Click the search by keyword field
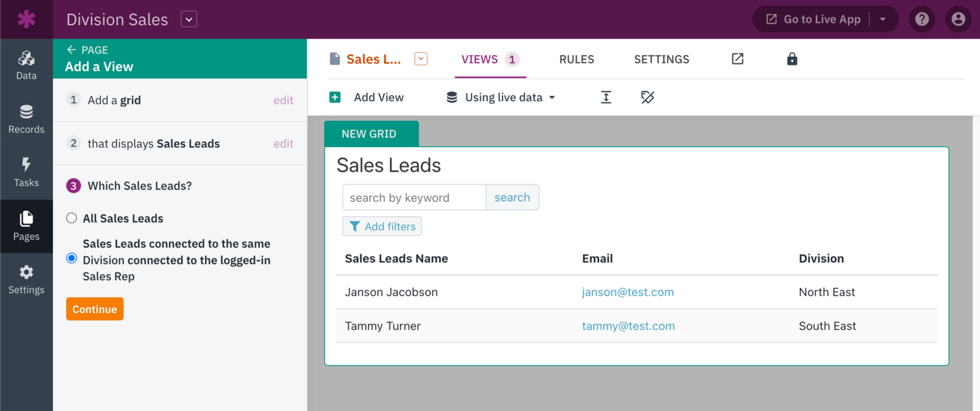This screenshot has height=411, width=980. coord(414,197)
